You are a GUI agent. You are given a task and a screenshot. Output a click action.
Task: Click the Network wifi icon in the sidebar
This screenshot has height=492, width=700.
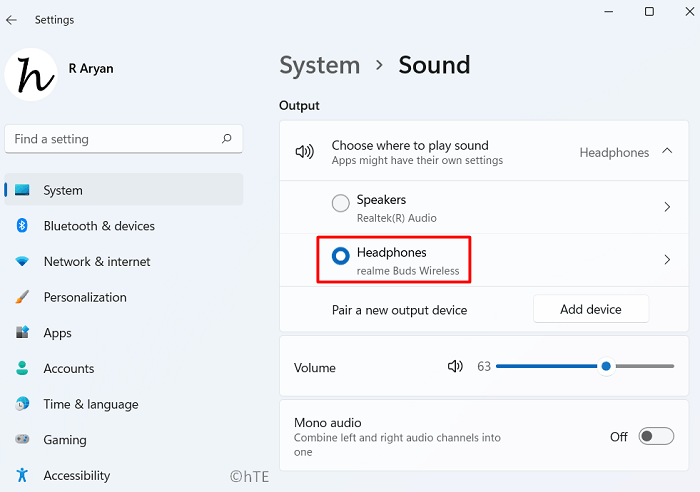[x=22, y=261]
